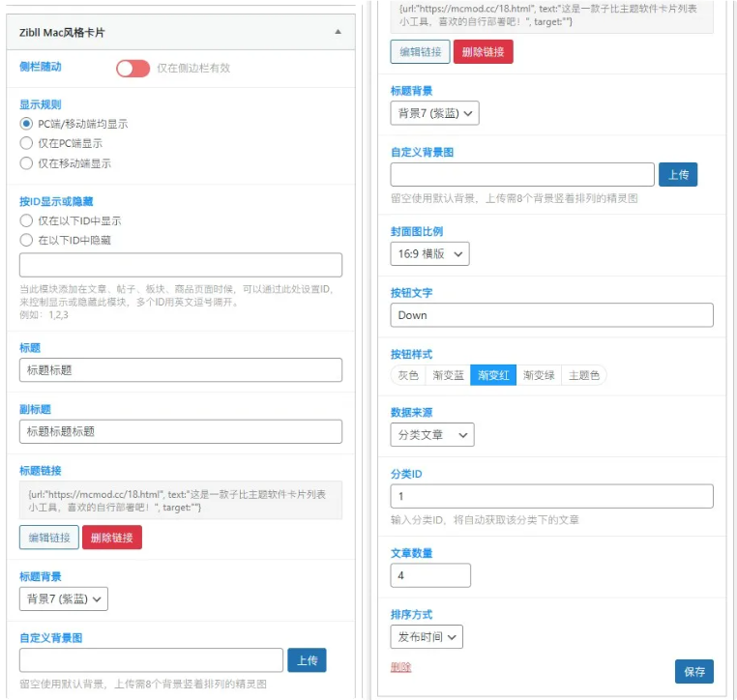Select the 渐变绿 button style
The width and height of the screenshot is (737, 700).
539,375
